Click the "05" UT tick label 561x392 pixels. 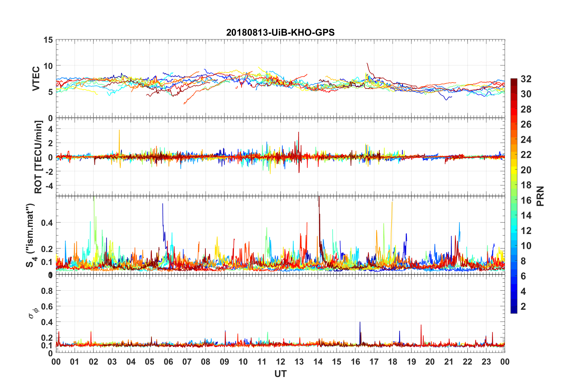pyautogui.click(x=150, y=362)
